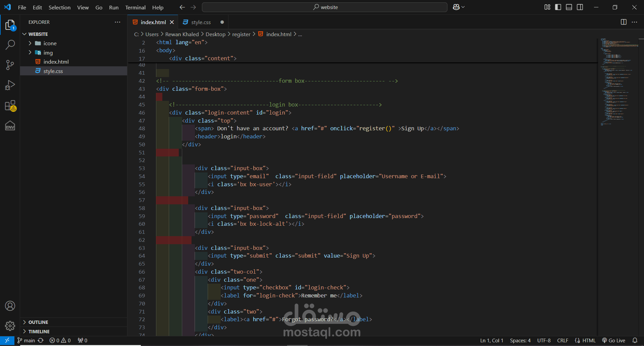Open the Run menu
The image size is (644, 346).
click(x=114, y=7)
